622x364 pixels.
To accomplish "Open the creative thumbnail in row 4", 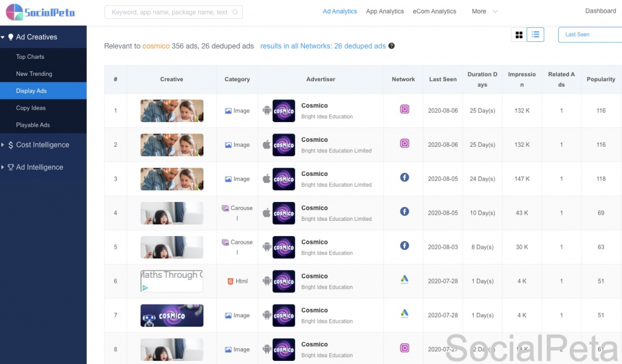I will 172,213.
